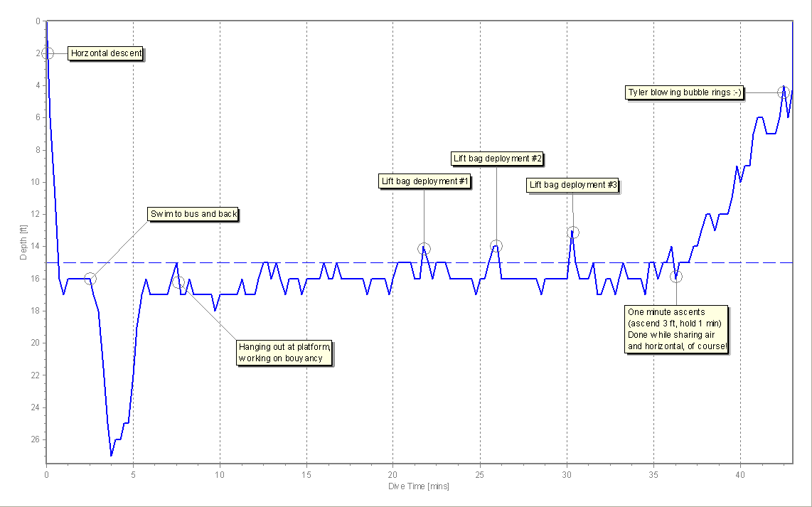Click the deepest point of the dive profile

tap(111, 455)
